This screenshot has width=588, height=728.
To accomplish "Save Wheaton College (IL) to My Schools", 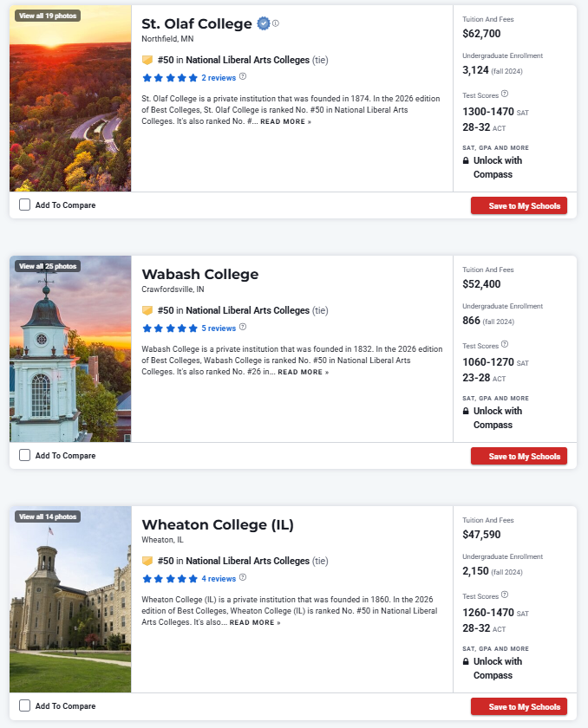I will coord(519,706).
